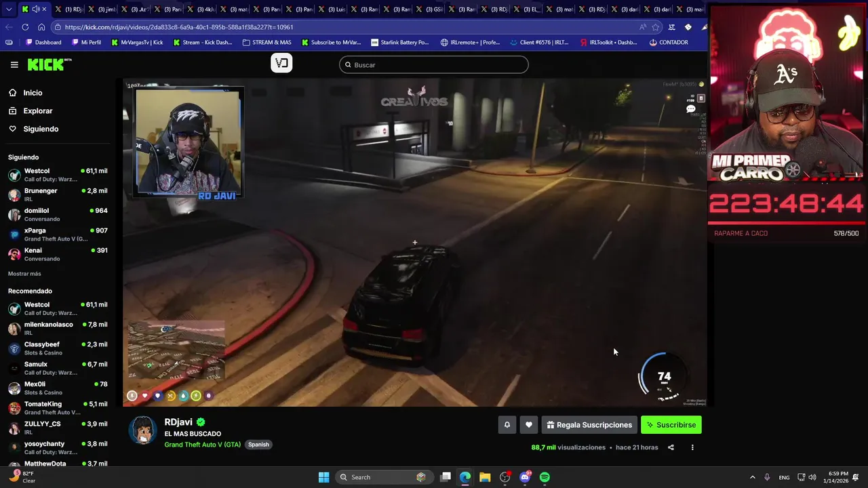This screenshot has width=868, height=488.
Task: Add page to favorites star
Action: [656, 27]
